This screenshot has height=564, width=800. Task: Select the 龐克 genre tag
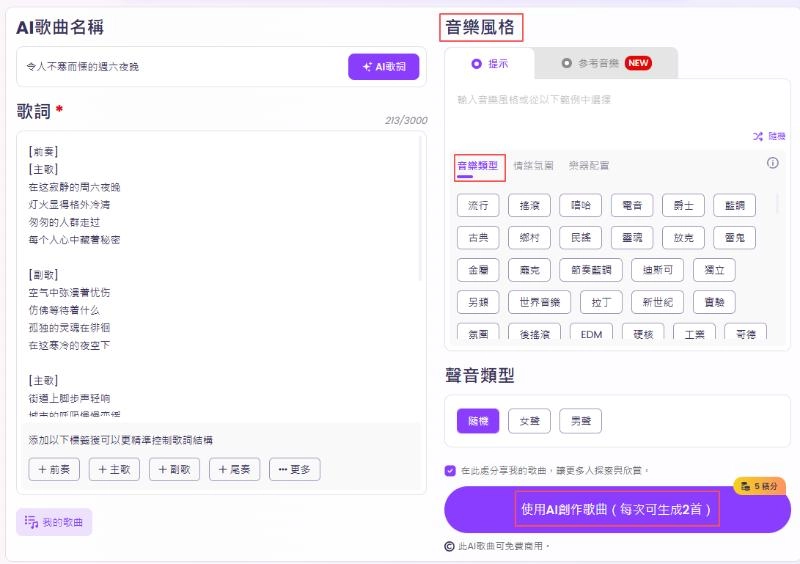530,270
